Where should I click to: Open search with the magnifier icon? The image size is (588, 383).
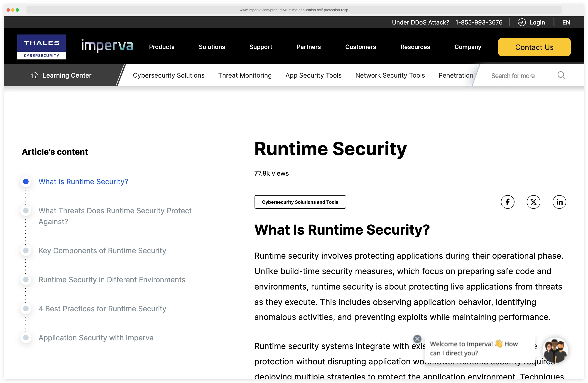pyautogui.click(x=561, y=75)
